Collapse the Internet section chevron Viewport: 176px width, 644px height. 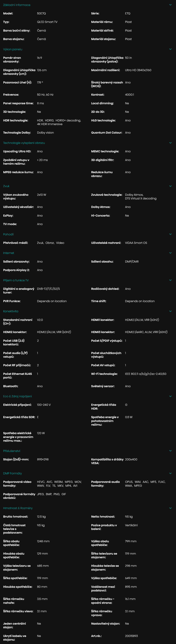(x=170, y=253)
